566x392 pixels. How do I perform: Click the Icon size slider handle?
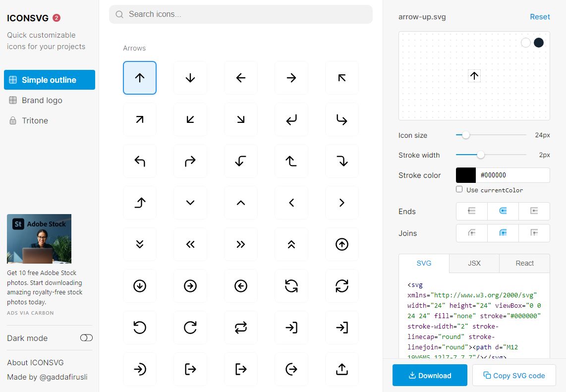point(466,135)
